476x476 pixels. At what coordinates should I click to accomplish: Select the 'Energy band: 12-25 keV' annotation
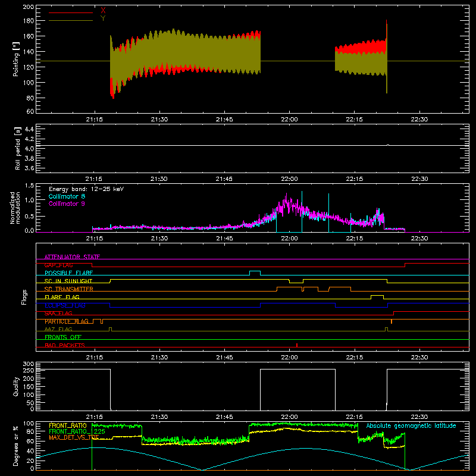pos(86,189)
